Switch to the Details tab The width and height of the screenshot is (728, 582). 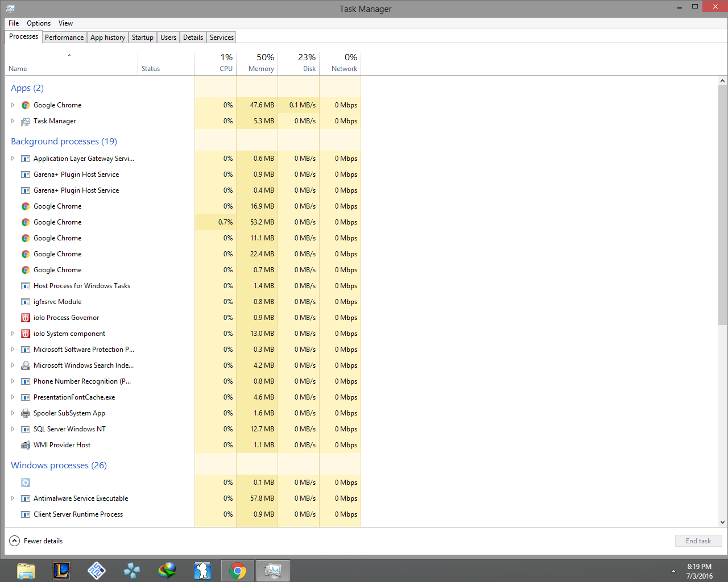(x=193, y=38)
